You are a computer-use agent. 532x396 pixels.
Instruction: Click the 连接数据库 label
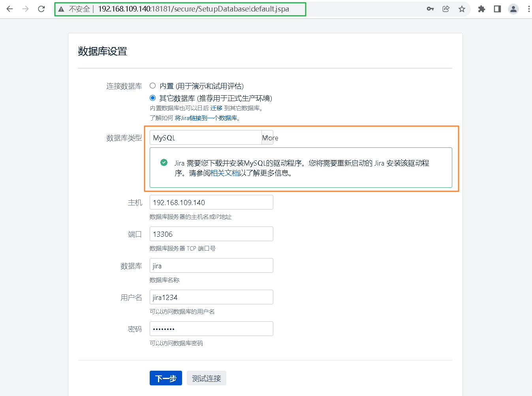[x=124, y=86]
